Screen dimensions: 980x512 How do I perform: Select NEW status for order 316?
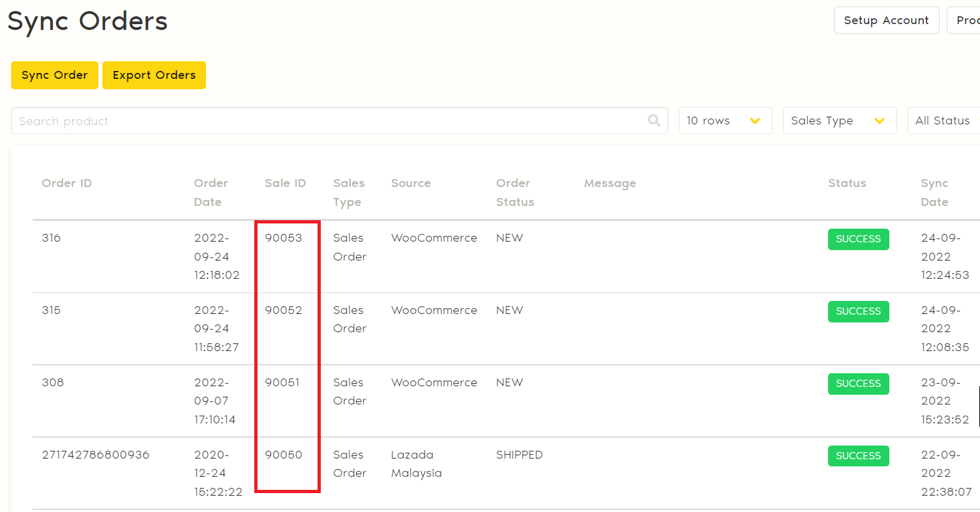point(509,238)
